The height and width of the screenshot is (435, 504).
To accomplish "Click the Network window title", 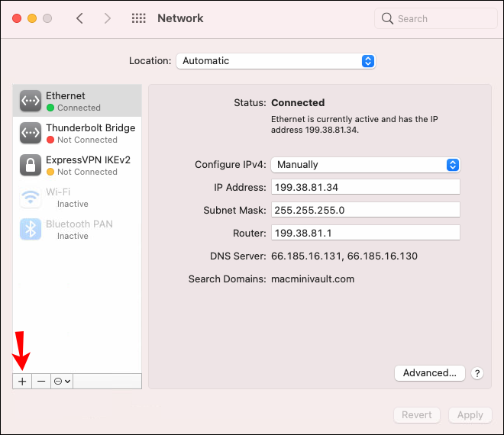I will (x=180, y=18).
